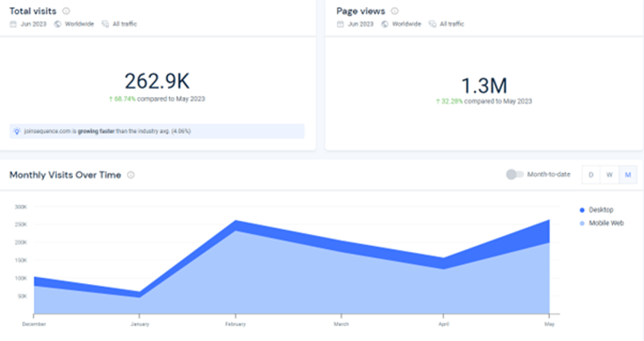Screen dimensions: 644x341
Task: Click the info icon beside Page views
Action: [395, 11]
